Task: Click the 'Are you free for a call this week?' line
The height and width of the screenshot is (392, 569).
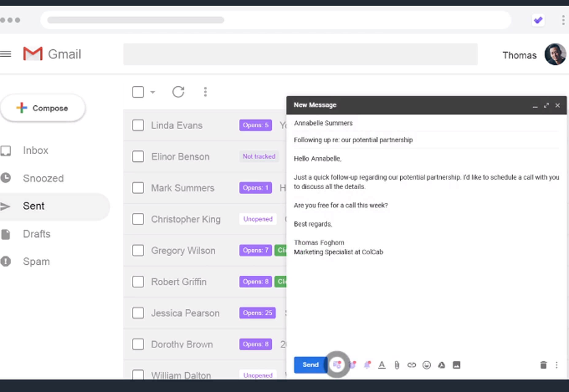Action: click(341, 205)
